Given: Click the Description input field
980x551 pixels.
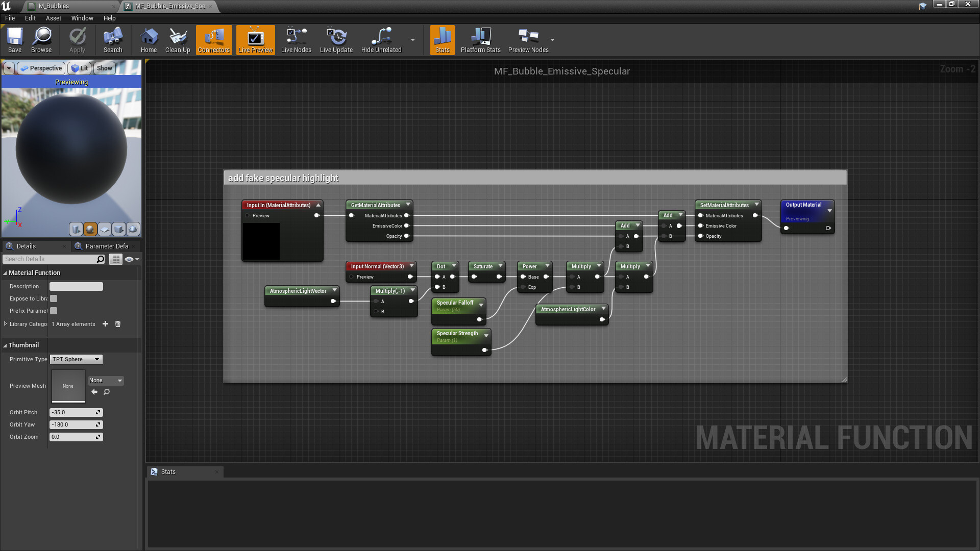Looking at the screenshot, I should point(76,286).
